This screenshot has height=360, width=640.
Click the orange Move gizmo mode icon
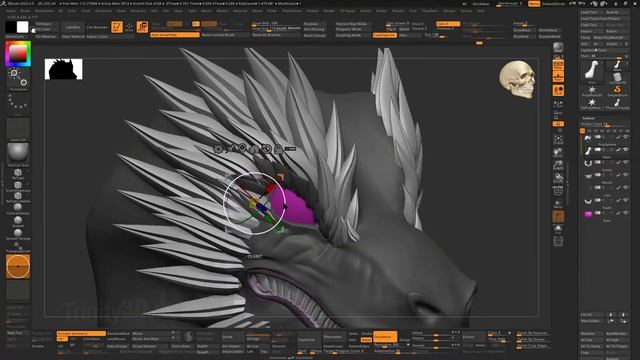[x=142, y=27]
